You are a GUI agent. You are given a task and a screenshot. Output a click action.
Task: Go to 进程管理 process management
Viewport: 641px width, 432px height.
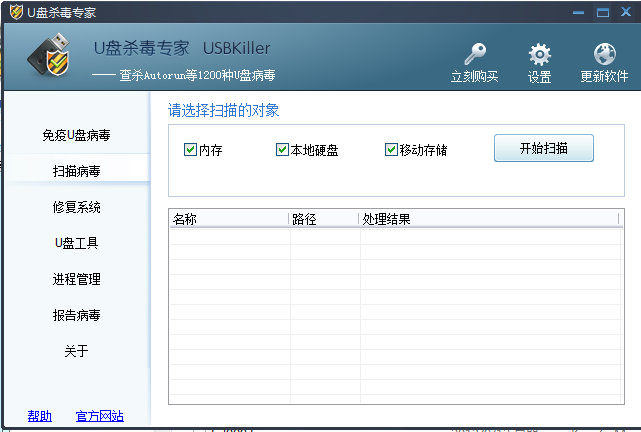click(76, 279)
